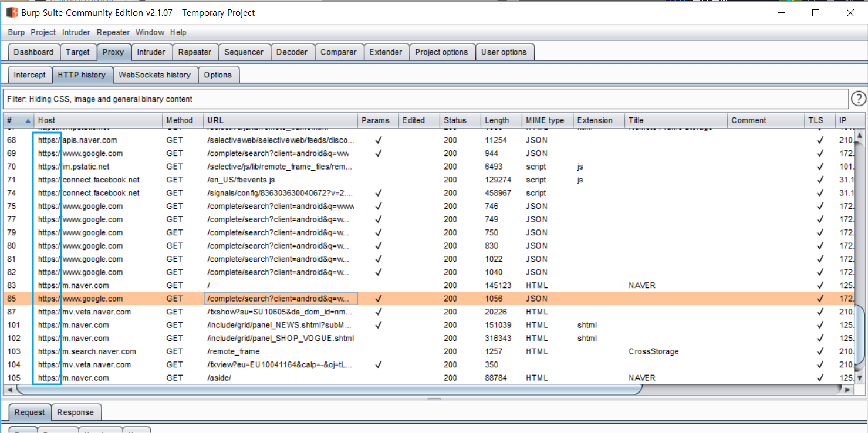868x433 pixels.
Task: Open the Comparer tab
Action: (339, 52)
